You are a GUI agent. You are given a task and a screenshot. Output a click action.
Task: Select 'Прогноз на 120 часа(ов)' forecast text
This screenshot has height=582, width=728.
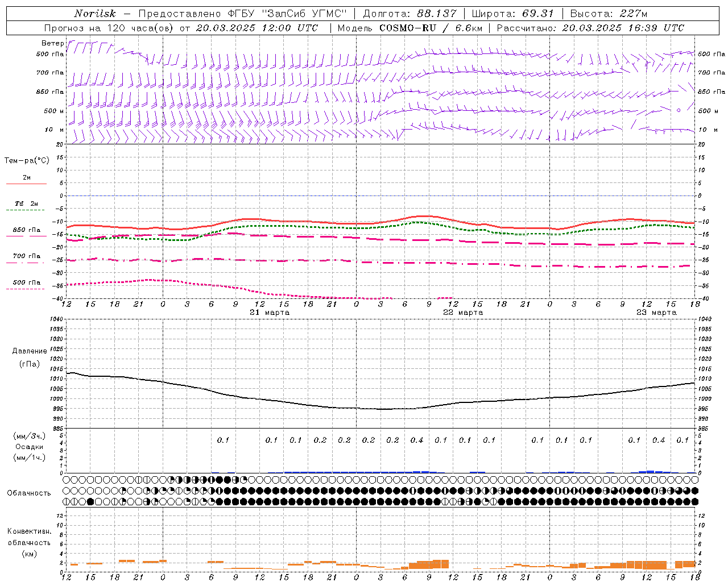109,28
